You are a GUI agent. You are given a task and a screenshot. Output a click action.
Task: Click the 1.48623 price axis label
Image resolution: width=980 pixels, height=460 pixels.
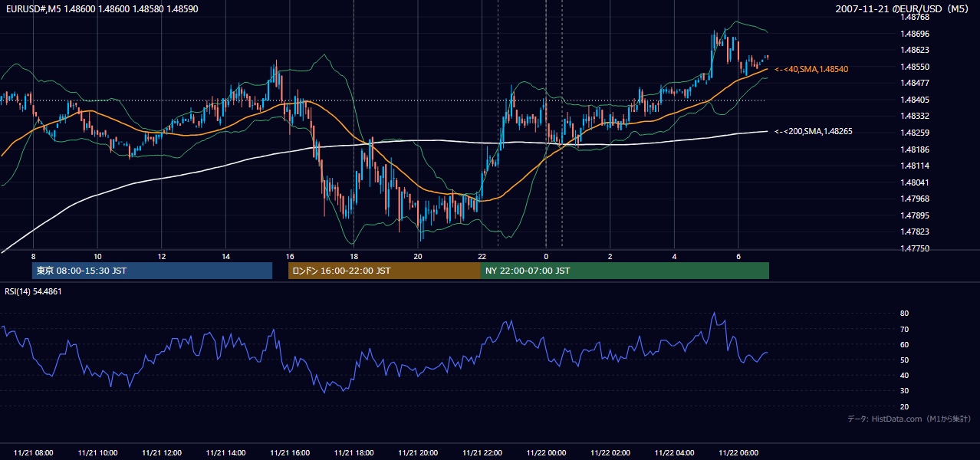pyautogui.click(x=916, y=50)
